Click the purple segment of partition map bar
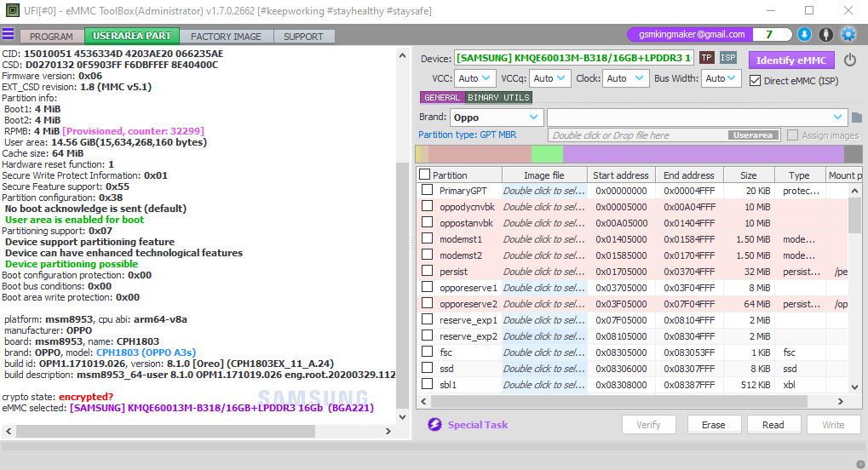This screenshot has width=868, height=470. pyautogui.click(x=704, y=154)
